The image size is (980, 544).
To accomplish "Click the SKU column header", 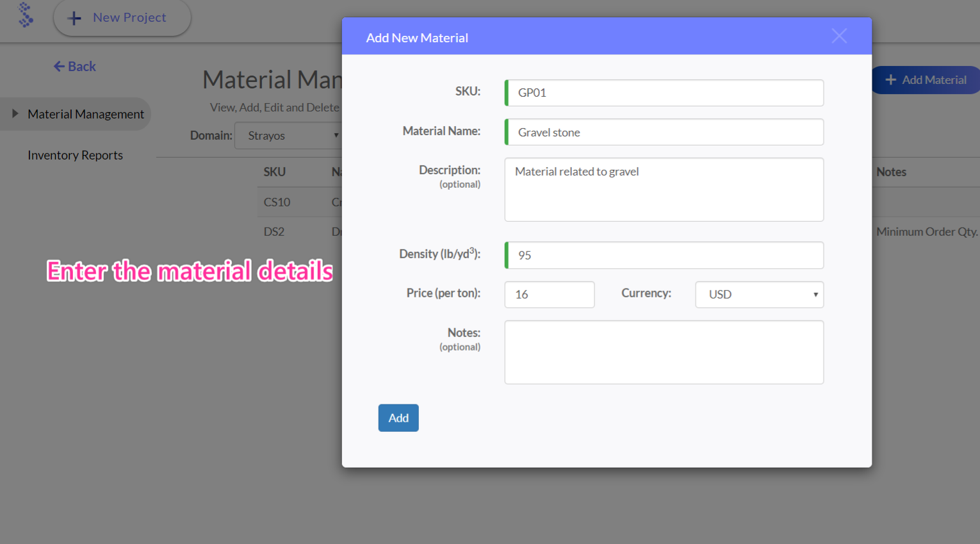I will pos(274,172).
